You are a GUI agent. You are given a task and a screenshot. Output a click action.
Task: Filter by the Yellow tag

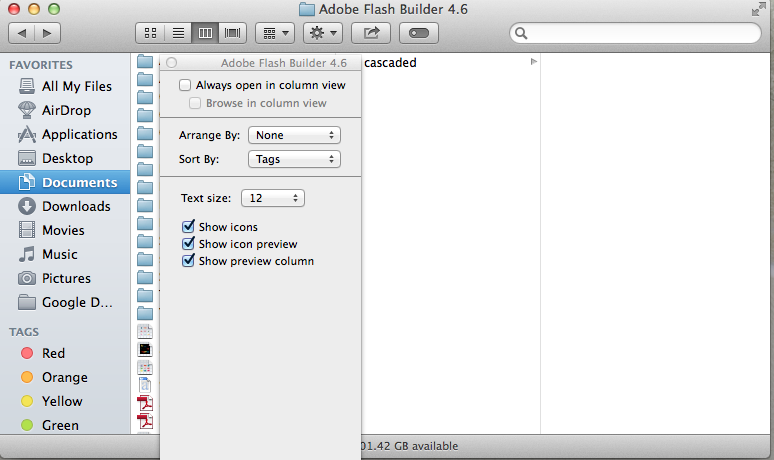[x=65, y=401]
